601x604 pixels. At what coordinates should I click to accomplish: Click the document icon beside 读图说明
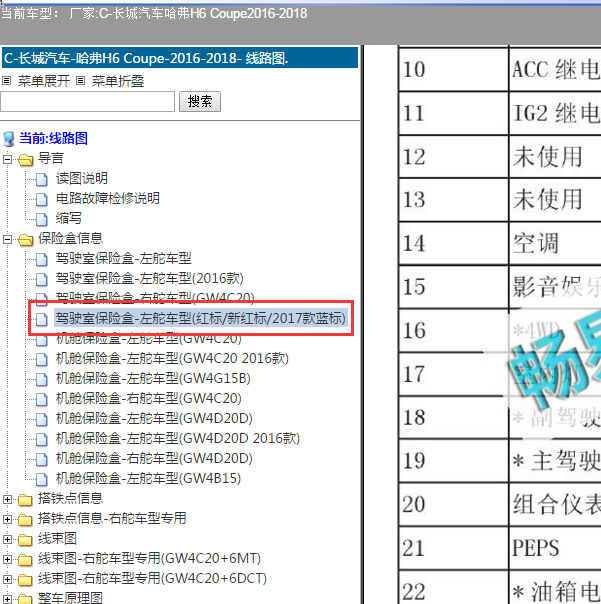42,180
